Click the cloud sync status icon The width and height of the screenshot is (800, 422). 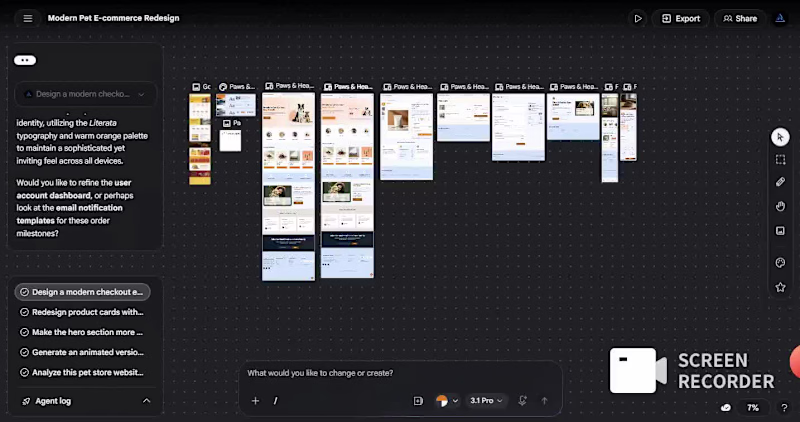726,407
